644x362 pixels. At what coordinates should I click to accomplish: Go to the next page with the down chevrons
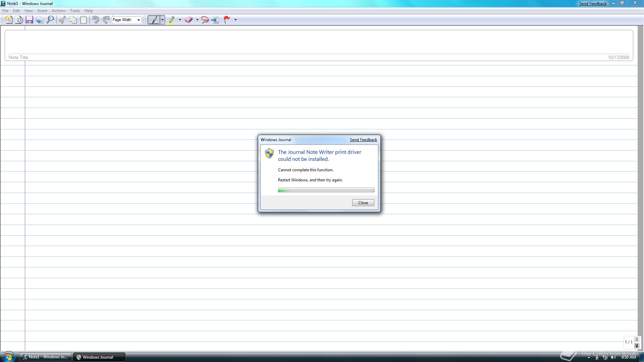[x=637, y=346]
